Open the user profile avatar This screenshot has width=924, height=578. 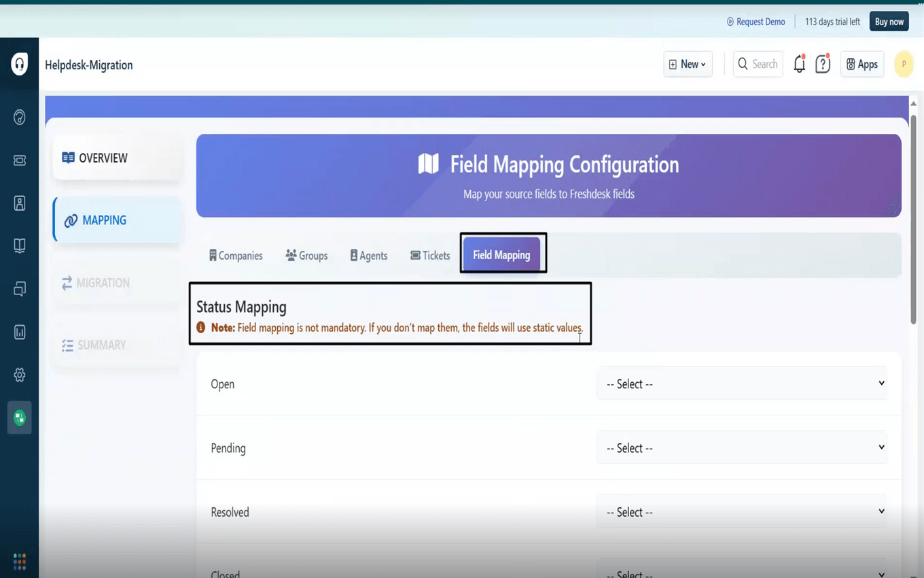pos(904,65)
